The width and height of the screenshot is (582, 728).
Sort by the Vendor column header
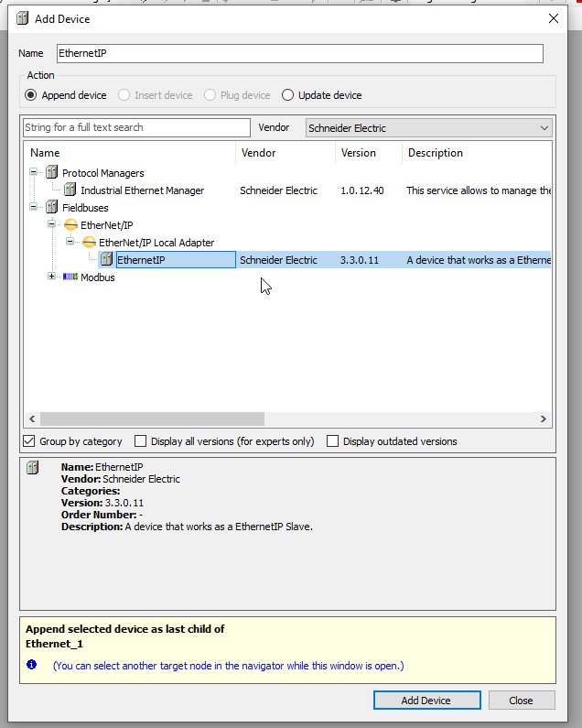pyautogui.click(x=286, y=153)
